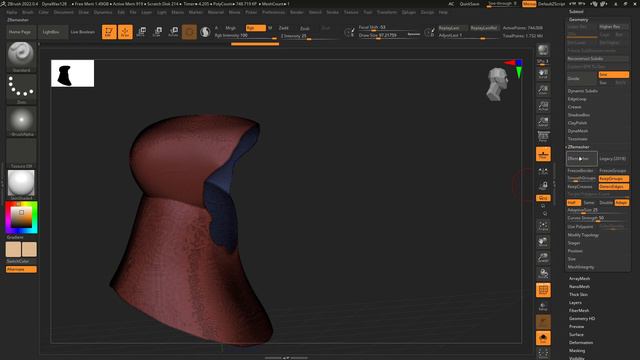Screen dimensions: 640x360
Task: Expand the EdgeLoop section
Action: (577, 99)
